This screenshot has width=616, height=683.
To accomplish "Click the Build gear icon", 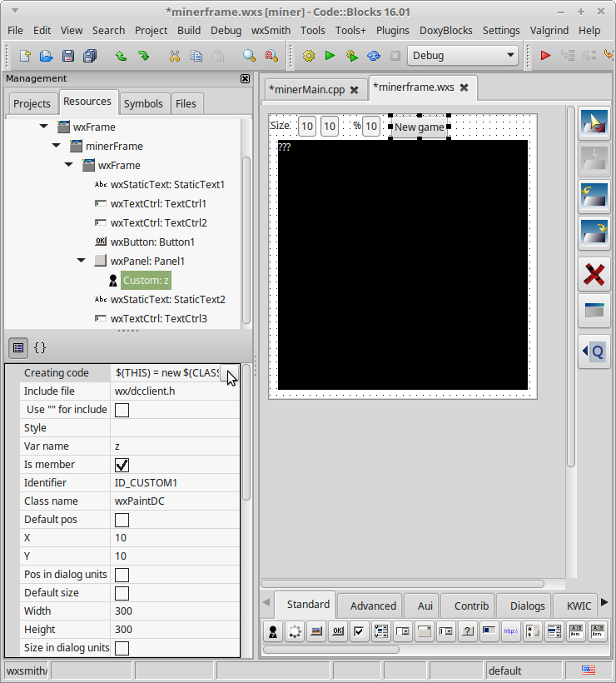I will coord(309,56).
